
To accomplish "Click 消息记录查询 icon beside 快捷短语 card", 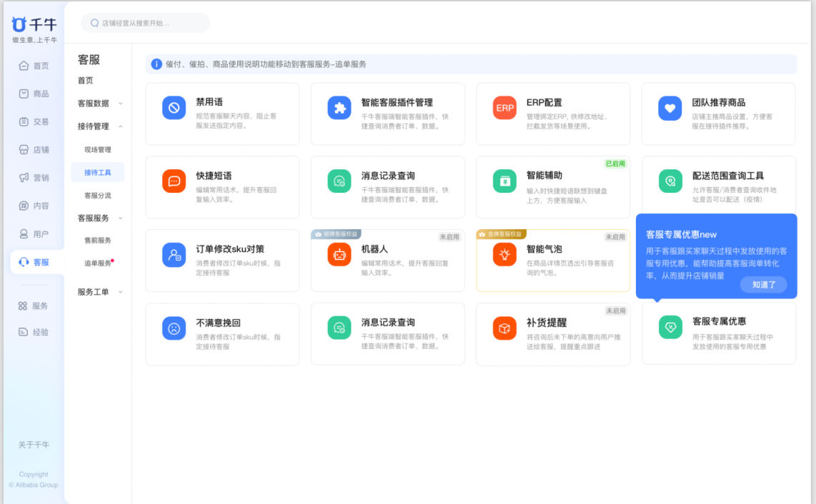I will tap(339, 181).
